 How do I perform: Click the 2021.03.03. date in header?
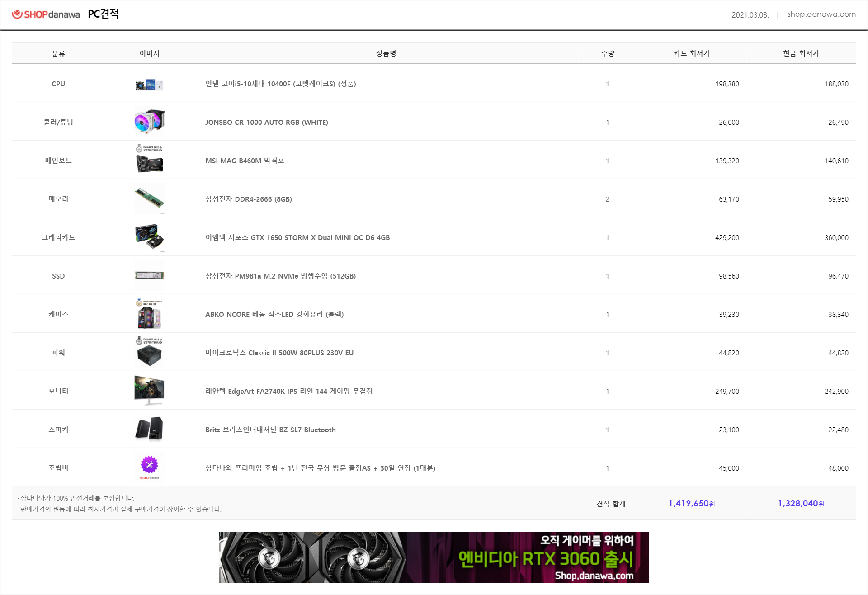pos(750,15)
